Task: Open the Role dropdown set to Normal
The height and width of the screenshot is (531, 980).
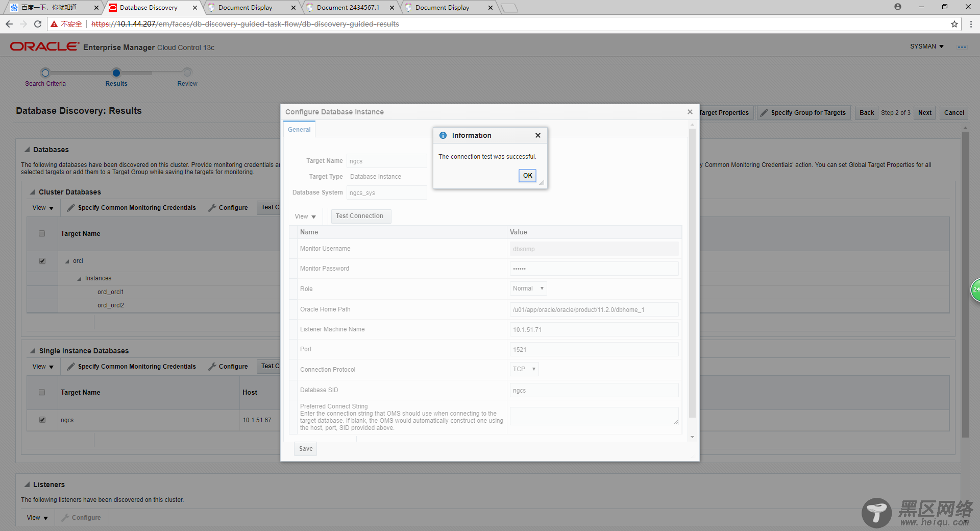Action: click(x=528, y=288)
